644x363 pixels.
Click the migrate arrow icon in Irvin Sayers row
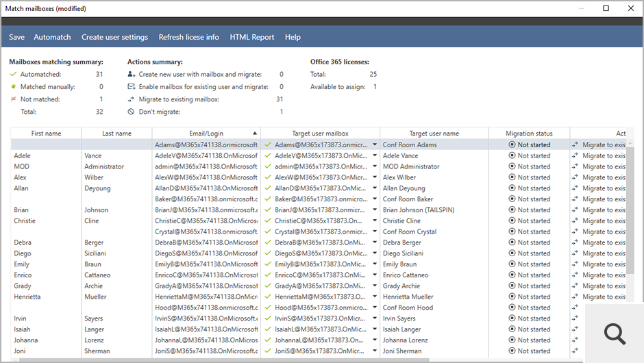575,318
